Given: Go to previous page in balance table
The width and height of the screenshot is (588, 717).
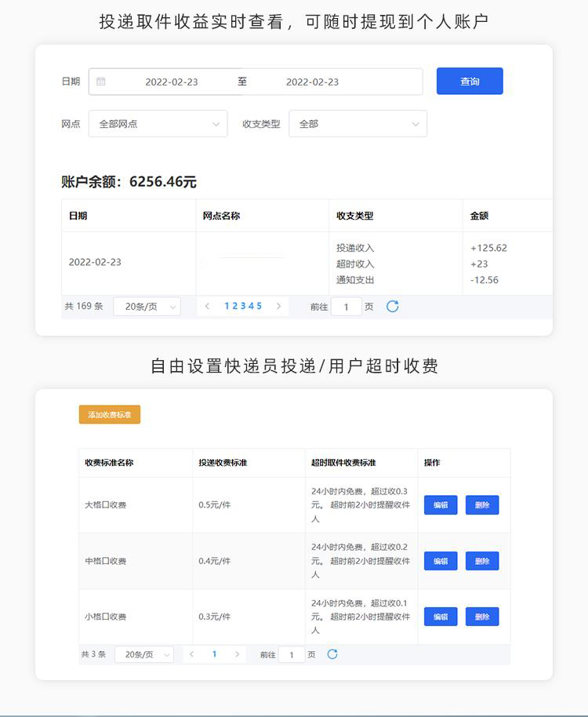Looking at the screenshot, I should click(207, 306).
